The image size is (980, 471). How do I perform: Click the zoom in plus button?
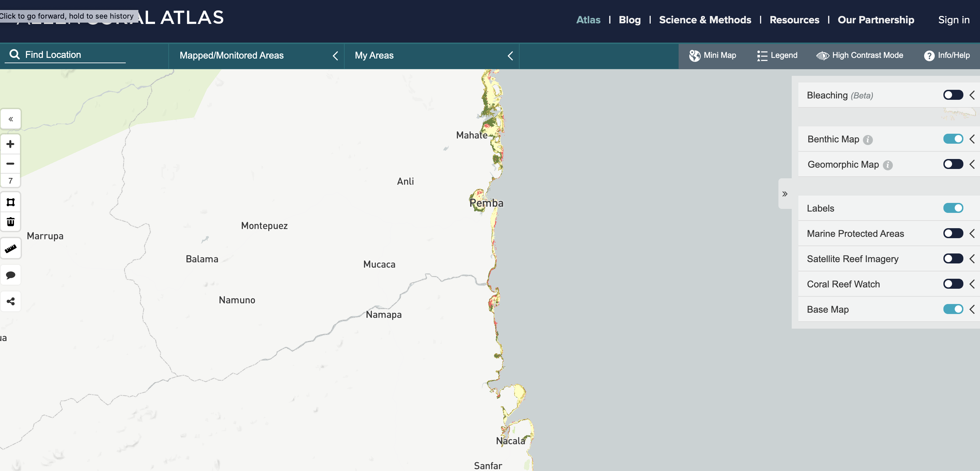10,144
